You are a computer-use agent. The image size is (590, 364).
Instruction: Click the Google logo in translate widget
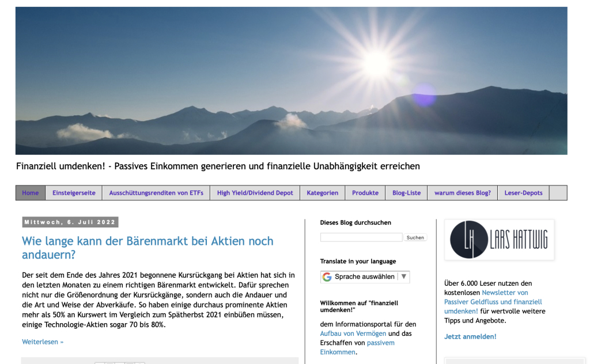pyautogui.click(x=327, y=277)
